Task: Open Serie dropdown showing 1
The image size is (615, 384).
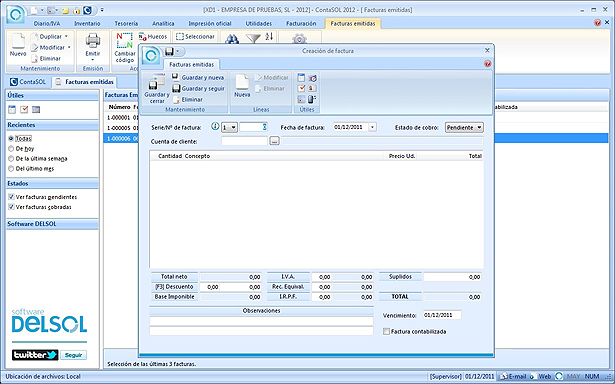Action: coord(229,127)
